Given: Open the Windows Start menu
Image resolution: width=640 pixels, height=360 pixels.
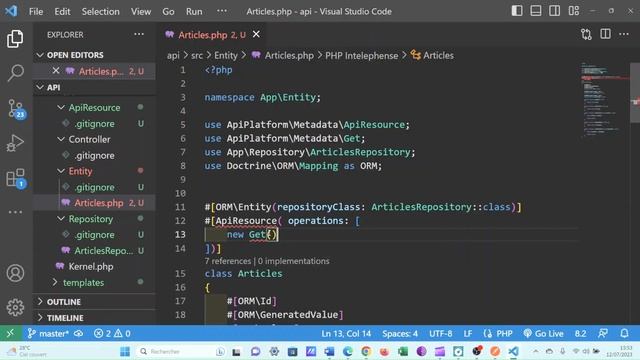Looking at the screenshot, I should click(x=125, y=351).
